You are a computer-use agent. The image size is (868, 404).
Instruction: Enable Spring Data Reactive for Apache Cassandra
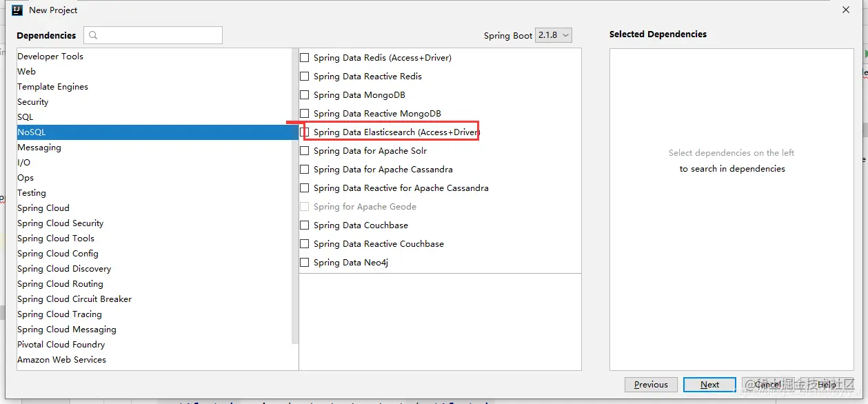pos(304,188)
